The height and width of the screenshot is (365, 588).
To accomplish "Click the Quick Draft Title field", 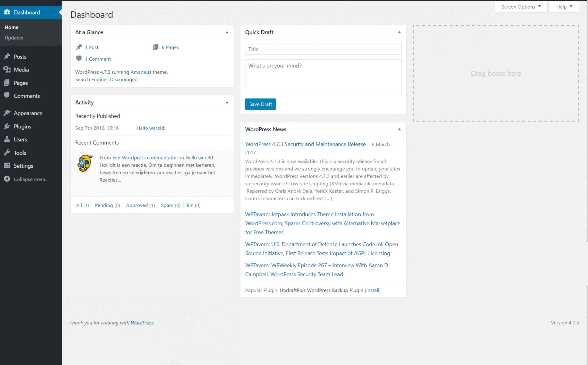I will point(323,49).
